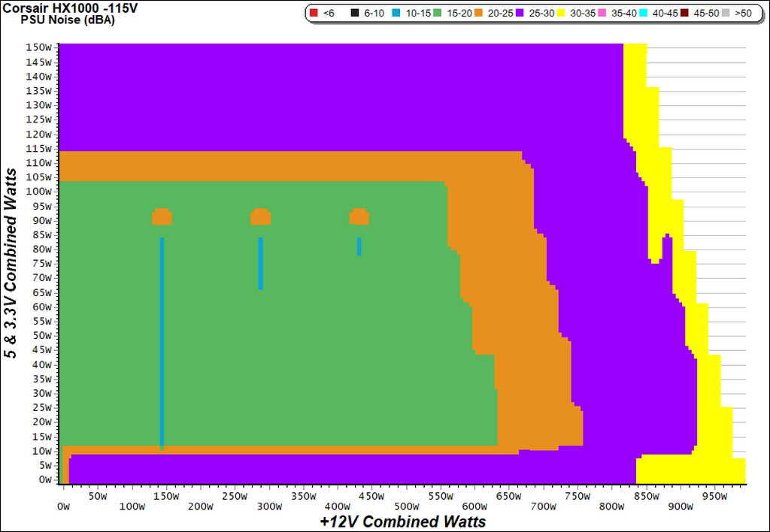Click the red <6 legend swatch
Screen dimensions: 770x532
click(314, 14)
